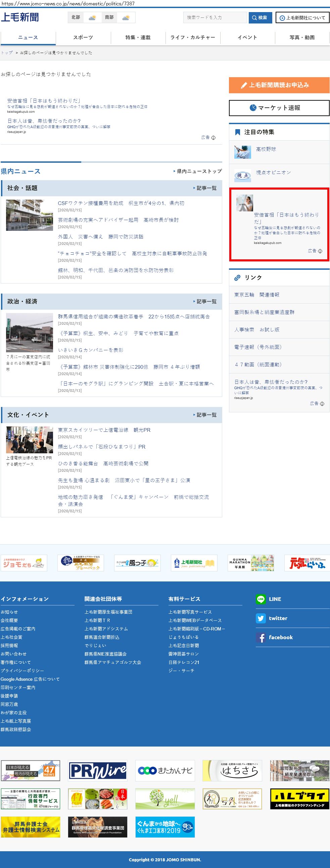Focus the 検索ワードを入力 search field
The image size is (330, 868).
[215, 17]
